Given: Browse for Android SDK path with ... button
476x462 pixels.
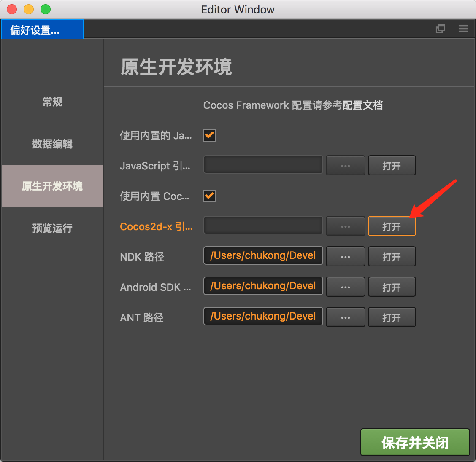Looking at the screenshot, I should pos(346,287).
